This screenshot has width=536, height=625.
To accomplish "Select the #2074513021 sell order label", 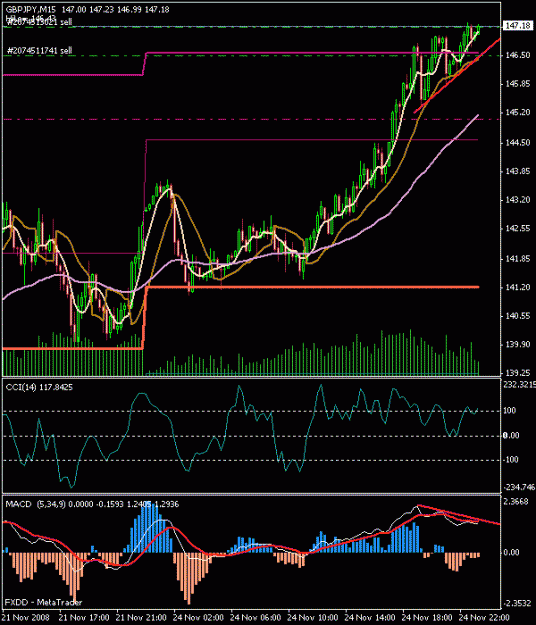I will (x=39, y=22).
